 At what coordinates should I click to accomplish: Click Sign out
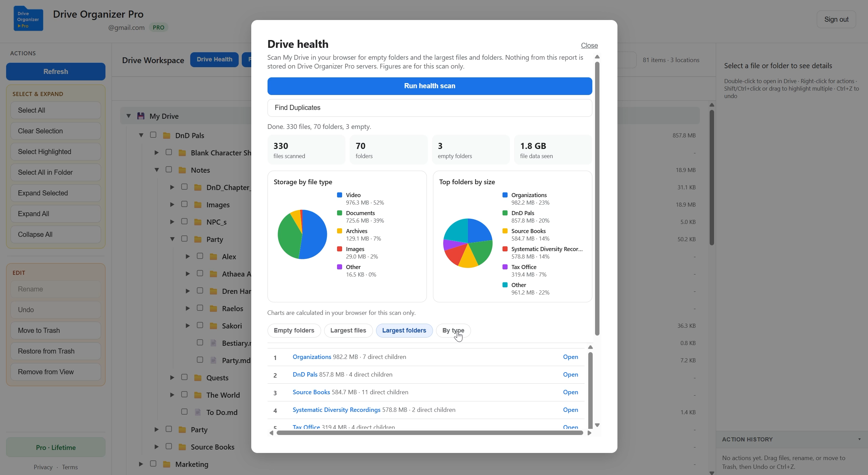[x=836, y=19]
